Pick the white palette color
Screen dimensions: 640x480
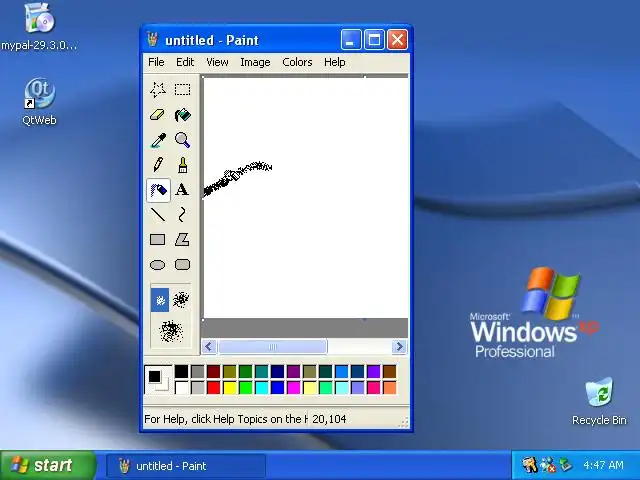pos(182,387)
